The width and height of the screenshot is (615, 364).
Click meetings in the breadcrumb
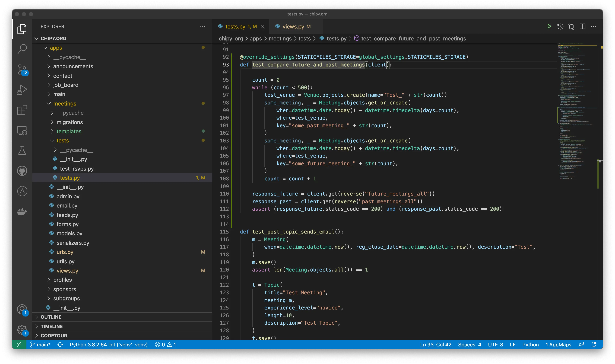(280, 39)
